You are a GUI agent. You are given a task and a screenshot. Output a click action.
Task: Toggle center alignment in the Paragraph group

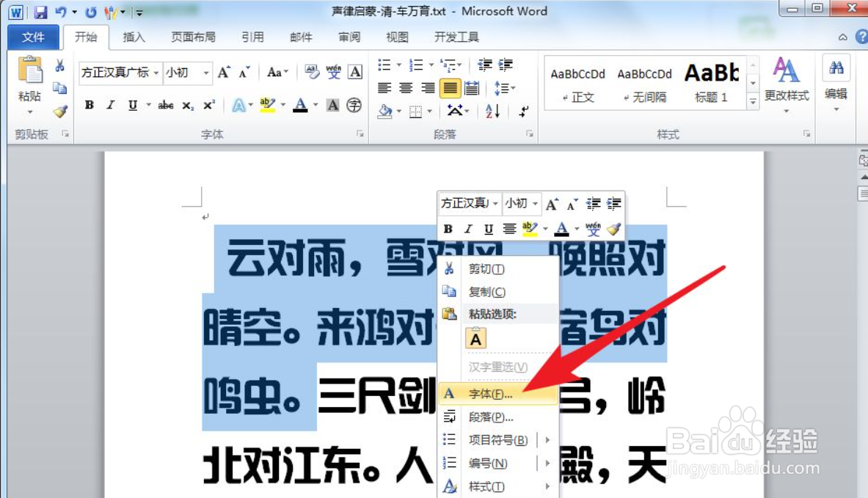(406, 88)
